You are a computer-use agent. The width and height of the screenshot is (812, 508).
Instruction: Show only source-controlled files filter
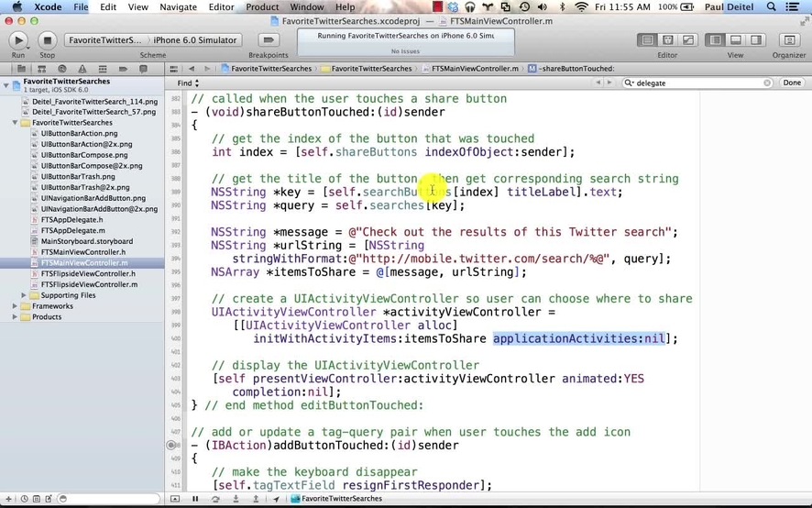pos(37,499)
